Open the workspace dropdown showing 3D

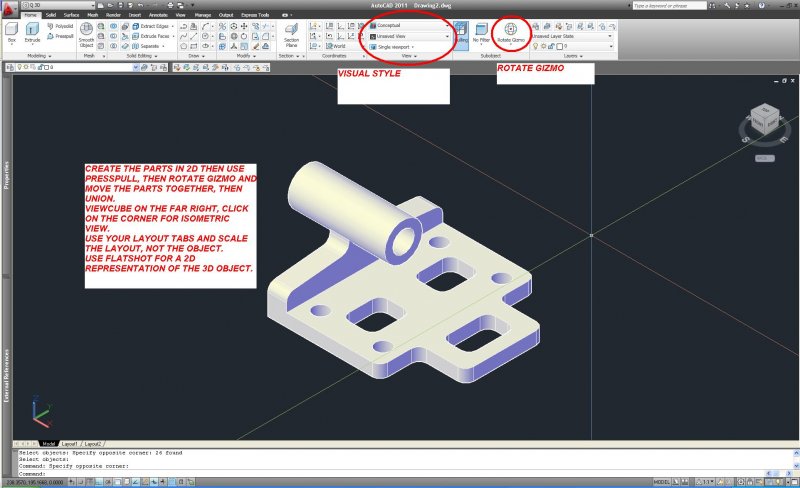pos(58,5)
